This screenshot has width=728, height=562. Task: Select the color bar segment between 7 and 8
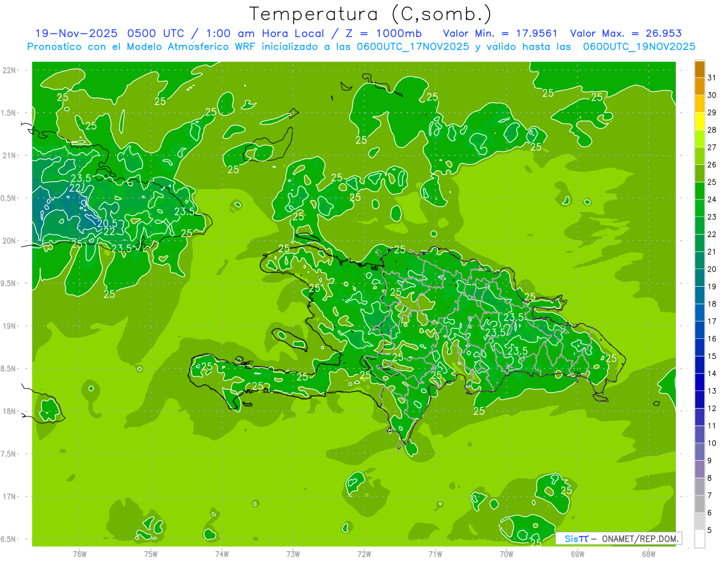(699, 486)
